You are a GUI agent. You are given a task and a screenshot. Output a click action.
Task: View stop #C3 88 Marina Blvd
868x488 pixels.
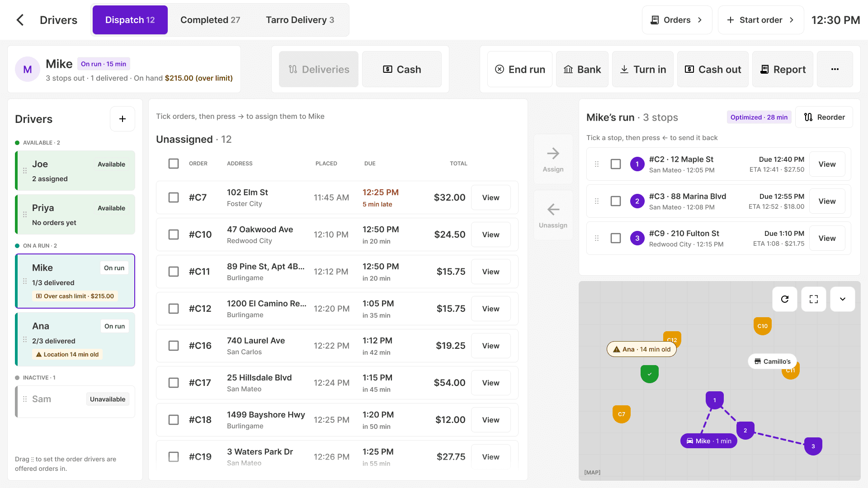pos(827,201)
